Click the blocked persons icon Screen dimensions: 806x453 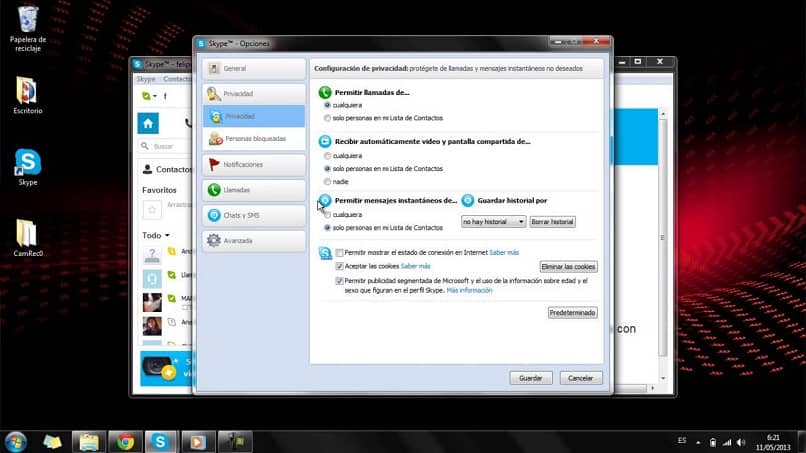click(215, 139)
